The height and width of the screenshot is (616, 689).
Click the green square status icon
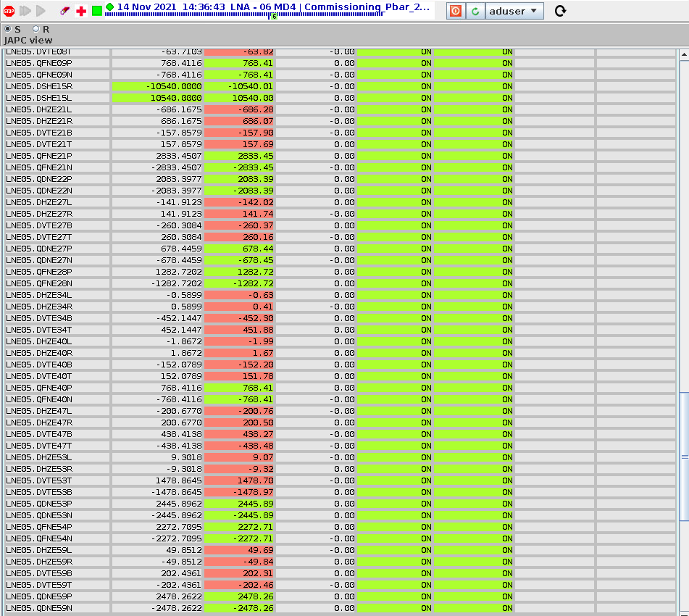[x=97, y=11]
